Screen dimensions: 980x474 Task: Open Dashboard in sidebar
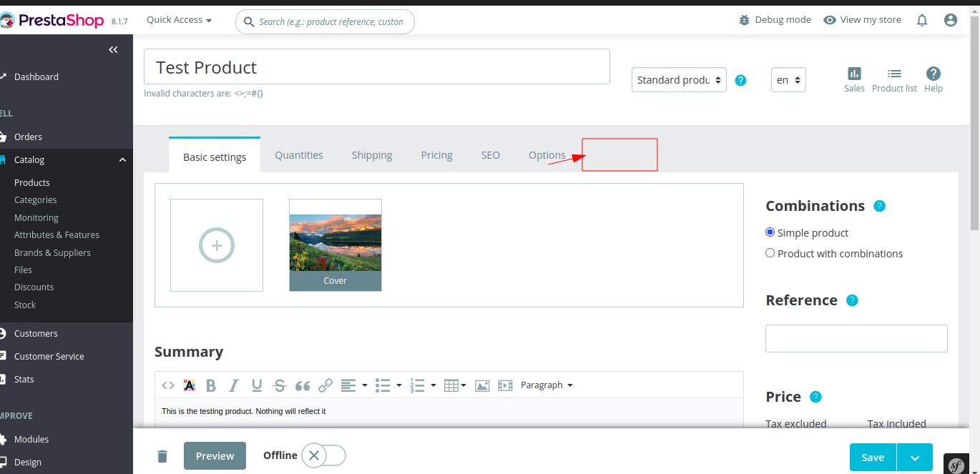click(x=36, y=76)
